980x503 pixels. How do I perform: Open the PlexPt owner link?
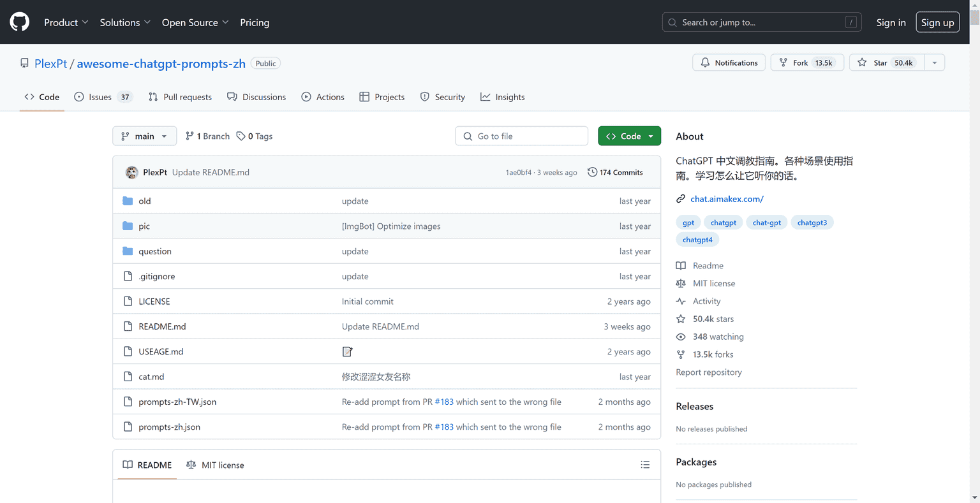pyautogui.click(x=51, y=64)
